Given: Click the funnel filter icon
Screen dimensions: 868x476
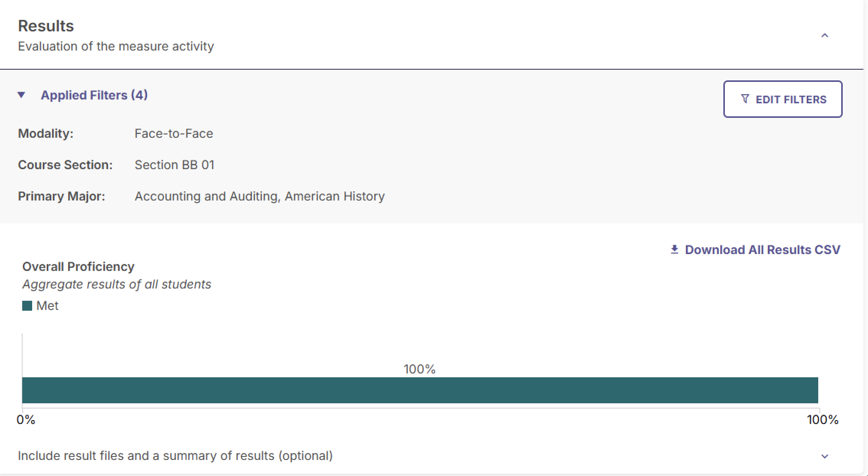Looking at the screenshot, I should point(745,99).
